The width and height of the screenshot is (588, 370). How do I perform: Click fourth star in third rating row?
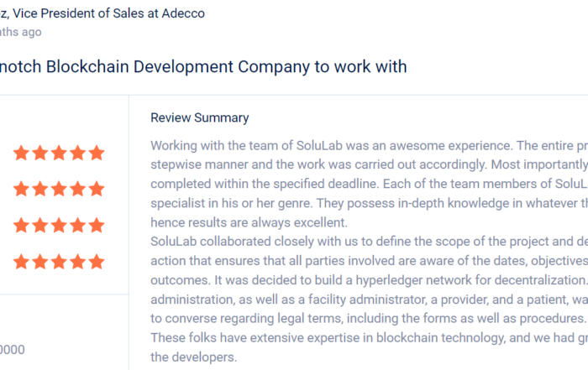pos(78,225)
